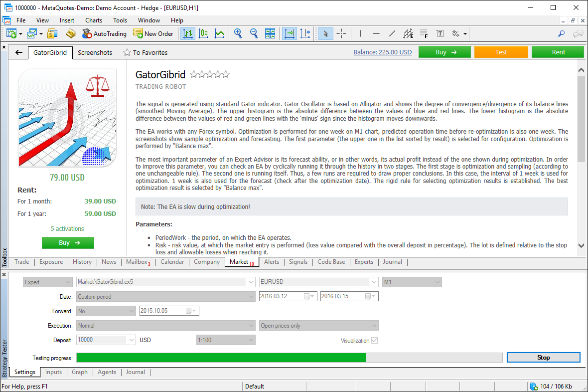This screenshot has width=588, height=392.
Task: Select the Crosshair tool
Action: click(x=341, y=33)
